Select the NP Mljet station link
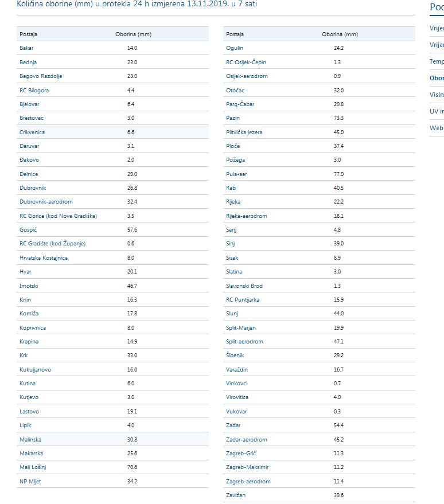The height and width of the screenshot is (504, 444). 30,482
